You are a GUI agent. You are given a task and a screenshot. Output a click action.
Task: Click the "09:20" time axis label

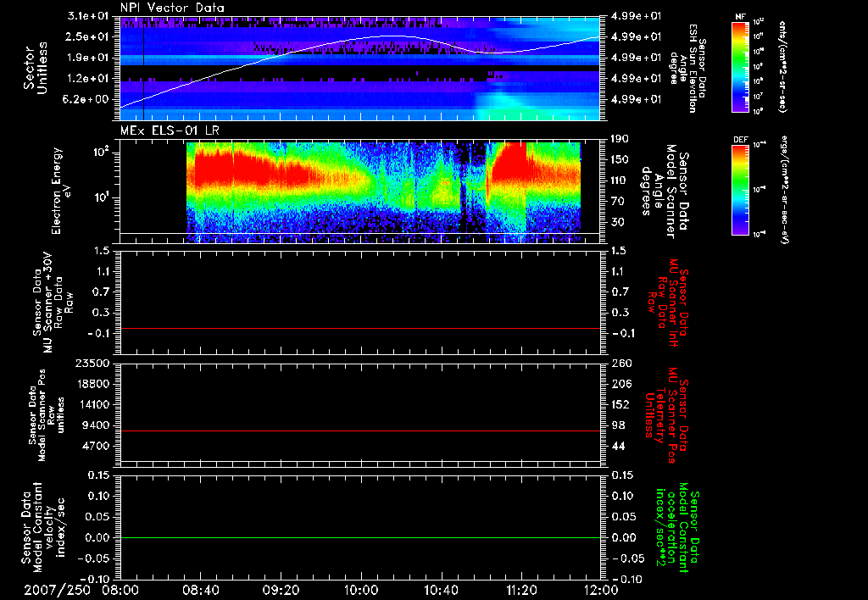click(281, 590)
